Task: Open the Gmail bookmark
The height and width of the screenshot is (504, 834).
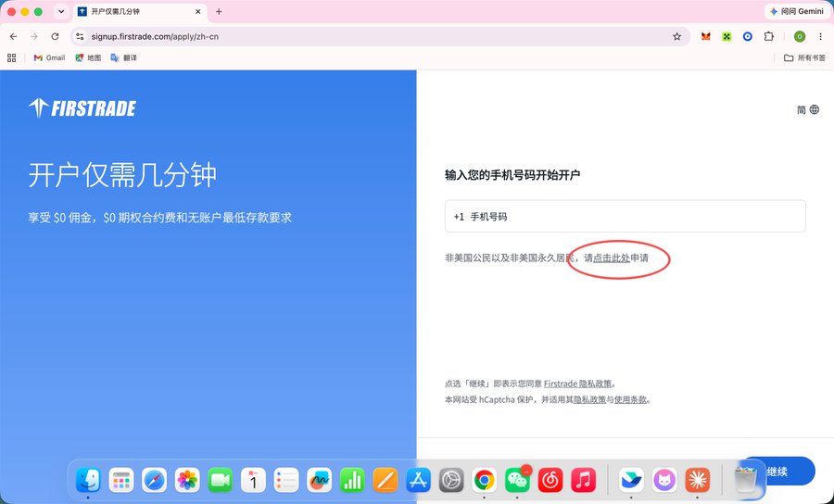Action: tap(49, 57)
